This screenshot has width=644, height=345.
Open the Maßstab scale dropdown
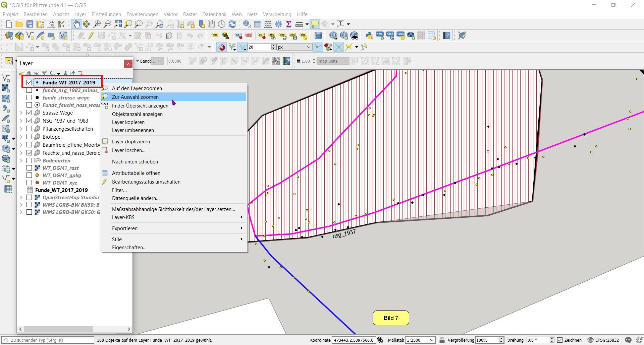point(432,340)
